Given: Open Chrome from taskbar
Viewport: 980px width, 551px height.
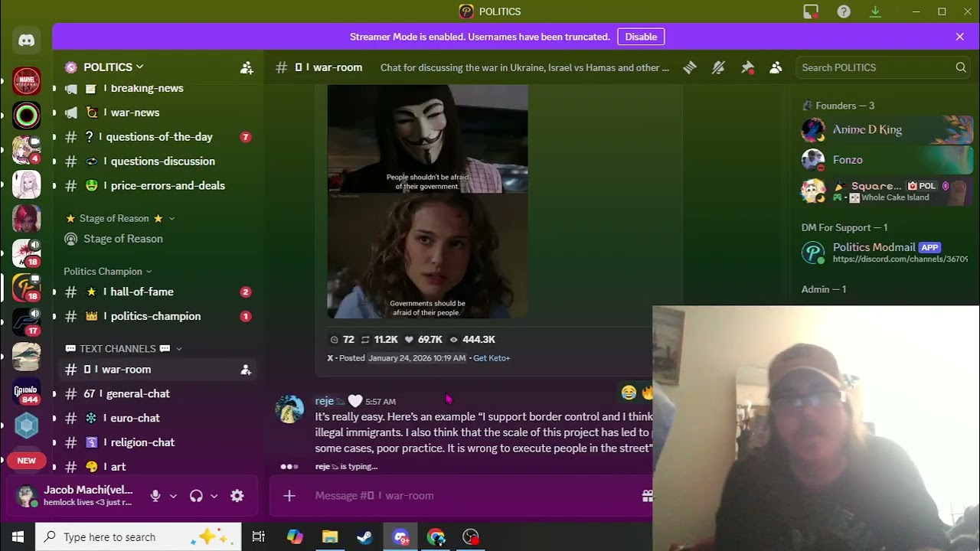Looking at the screenshot, I should pos(436,537).
